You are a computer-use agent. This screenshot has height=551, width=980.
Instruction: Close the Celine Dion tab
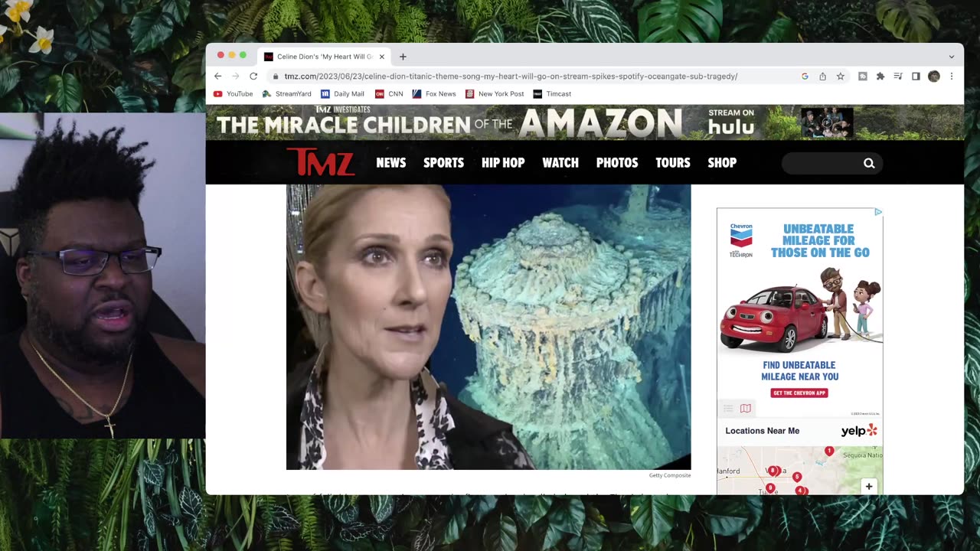[382, 57]
